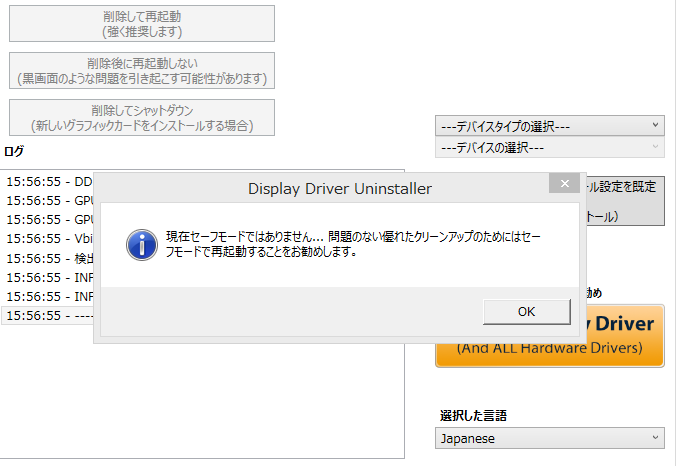Screen dimensions: 676x466
Task: Open the Japanese language dropdown
Action: tap(550, 438)
